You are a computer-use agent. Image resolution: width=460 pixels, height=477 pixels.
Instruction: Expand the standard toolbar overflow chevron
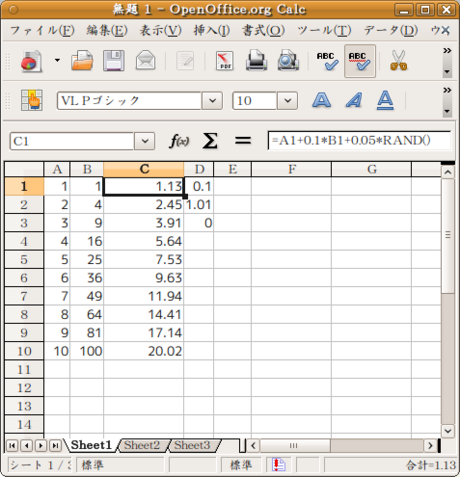pyautogui.click(x=447, y=51)
